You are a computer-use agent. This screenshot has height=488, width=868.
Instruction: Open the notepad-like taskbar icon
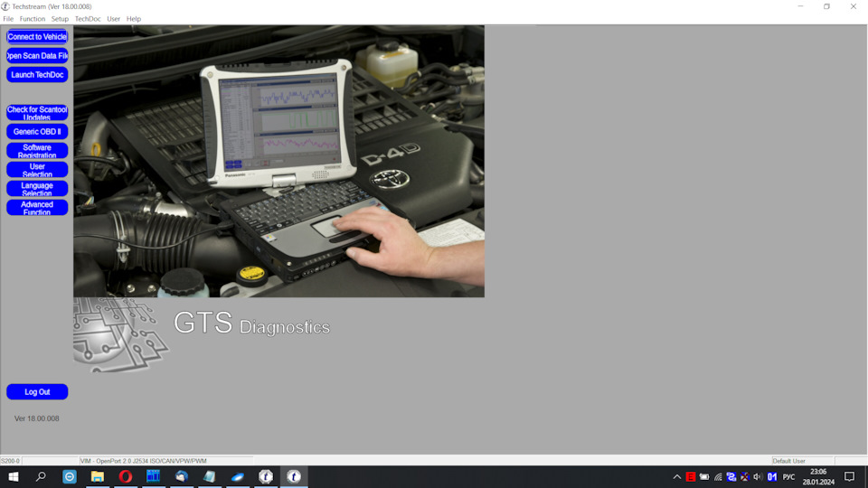point(209,476)
